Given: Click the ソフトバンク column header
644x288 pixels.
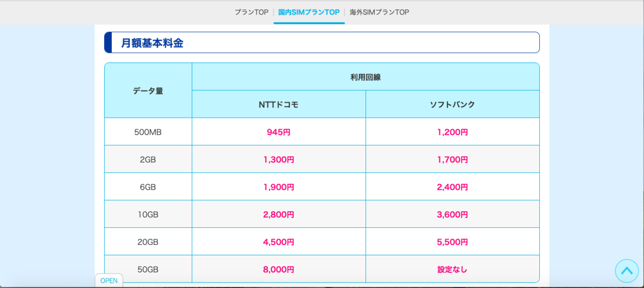Looking at the screenshot, I should point(452,104).
